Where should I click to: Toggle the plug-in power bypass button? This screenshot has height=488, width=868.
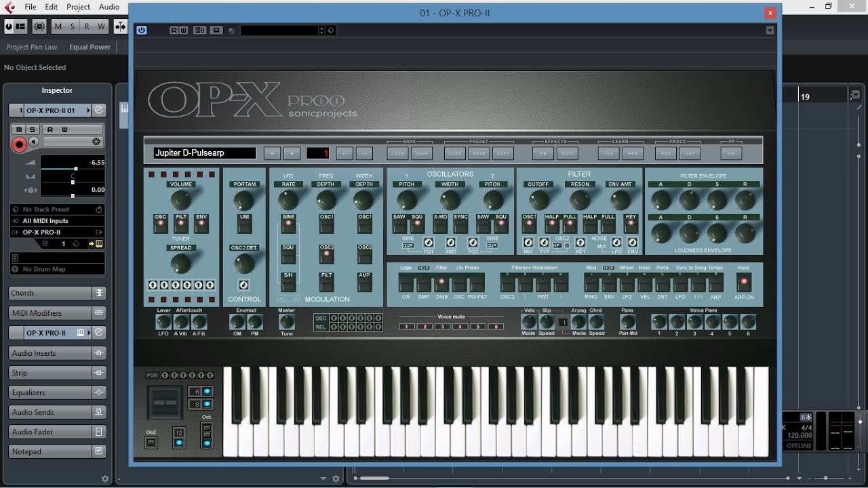pos(141,30)
